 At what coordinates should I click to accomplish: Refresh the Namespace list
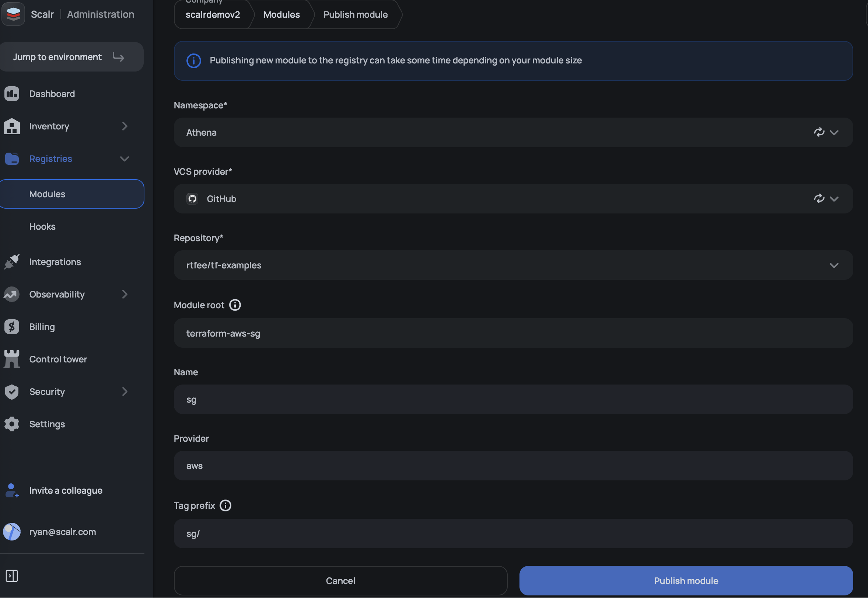point(819,132)
